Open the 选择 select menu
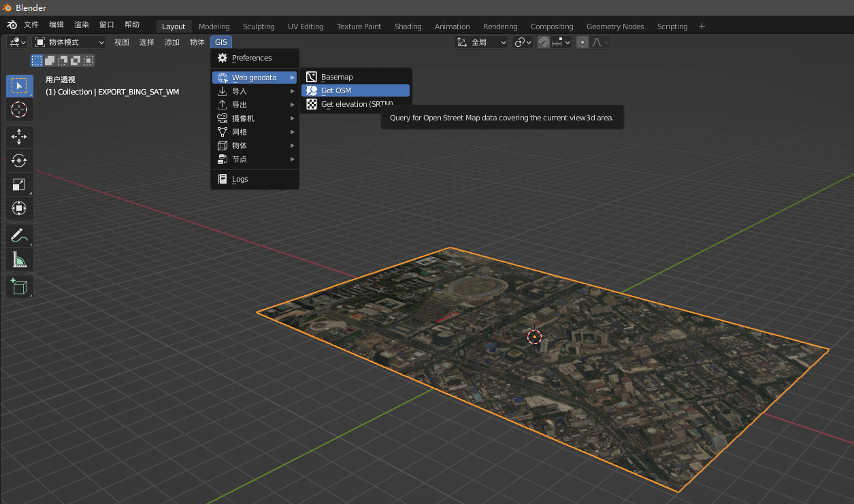The image size is (854, 504). [147, 42]
